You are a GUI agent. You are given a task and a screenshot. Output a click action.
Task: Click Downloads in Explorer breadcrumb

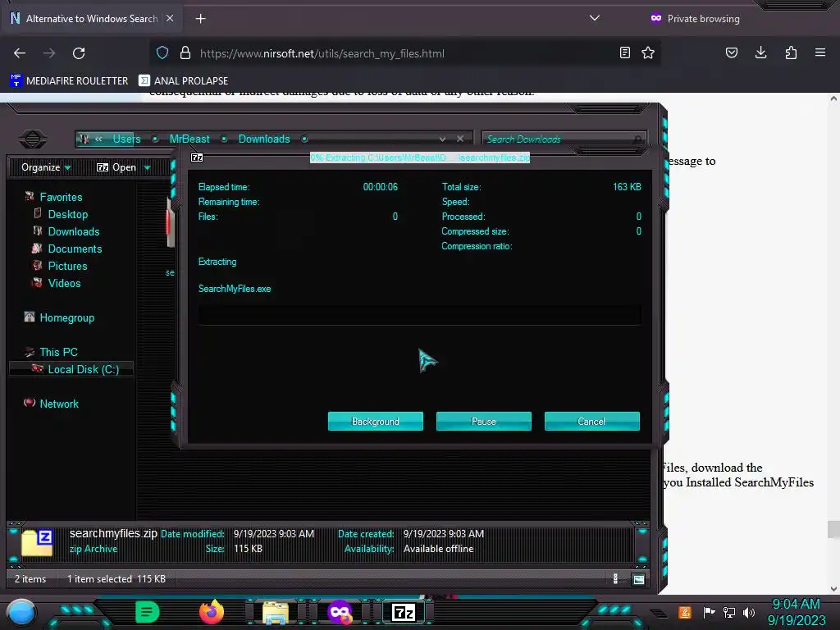(263, 139)
